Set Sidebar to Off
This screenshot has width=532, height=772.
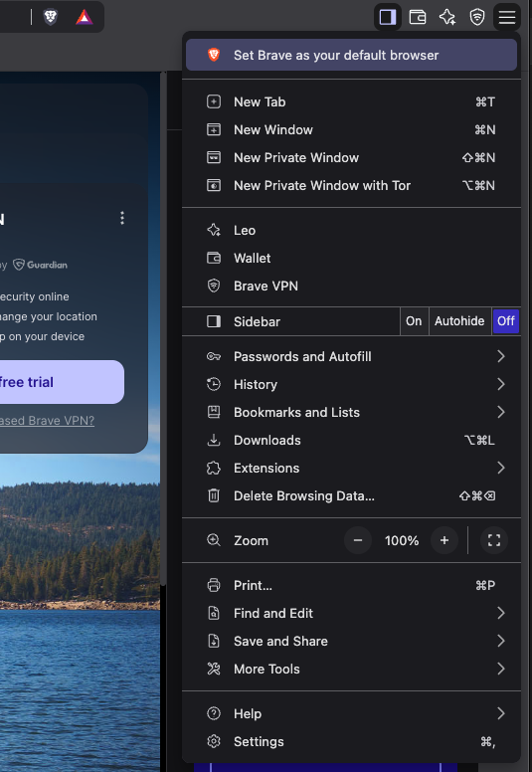coord(506,321)
